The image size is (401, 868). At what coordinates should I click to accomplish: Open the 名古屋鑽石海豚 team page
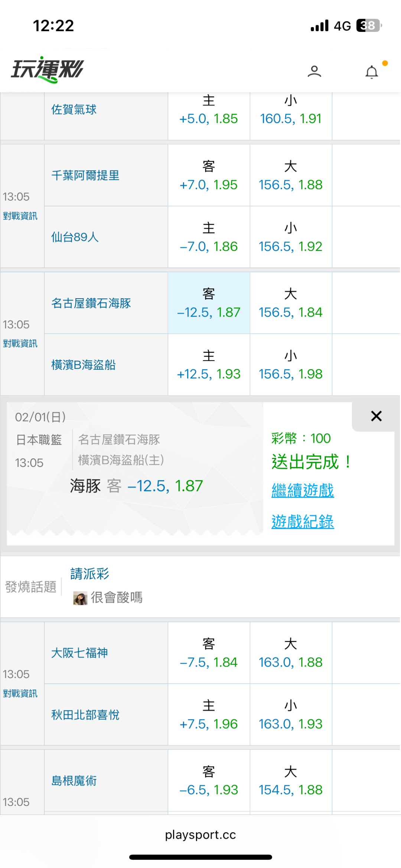(91, 303)
